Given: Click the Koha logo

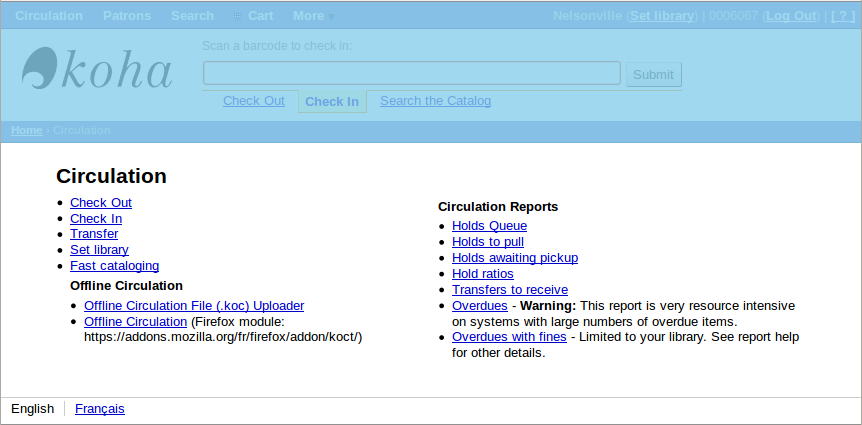Looking at the screenshot, I should [97, 72].
